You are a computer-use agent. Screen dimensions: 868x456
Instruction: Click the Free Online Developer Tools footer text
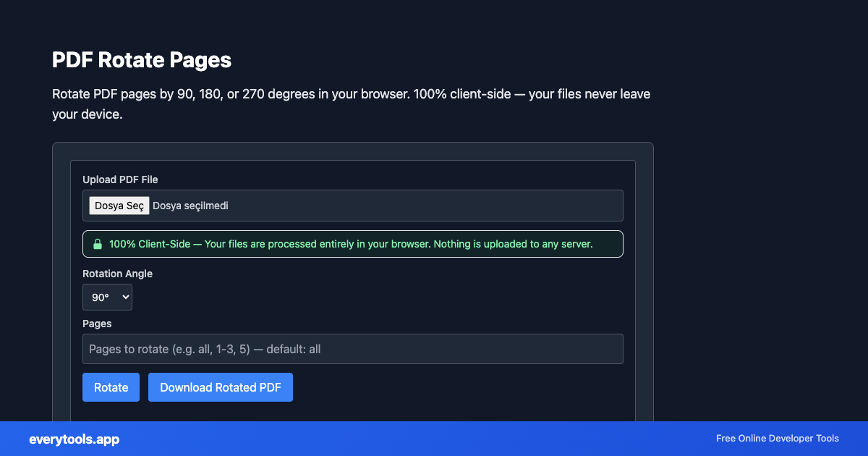click(777, 439)
